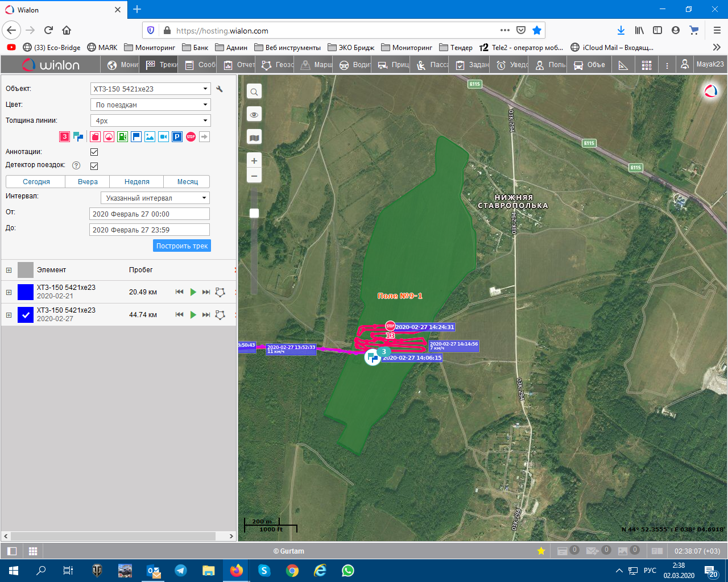The height and width of the screenshot is (582, 728).
Task: Toggle the Детектор поездок checkbox
Action: [x=94, y=166]
